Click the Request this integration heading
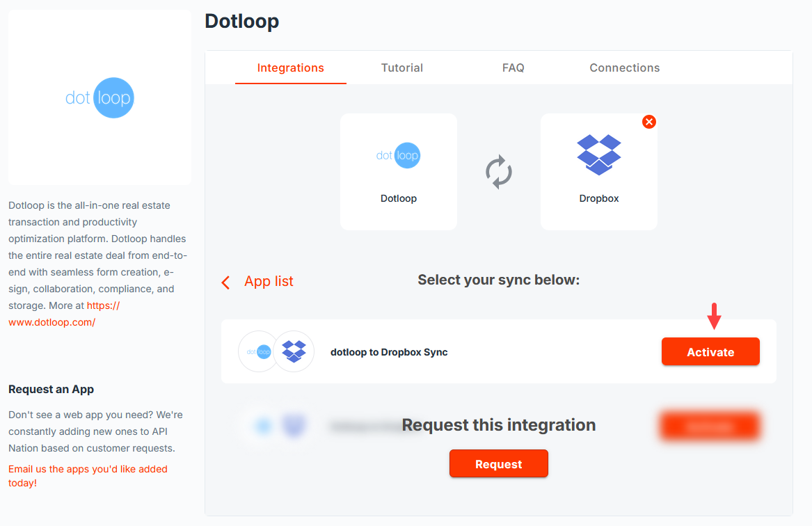Image resolution: width=812 pixels, height=526 pixels. 499,425
